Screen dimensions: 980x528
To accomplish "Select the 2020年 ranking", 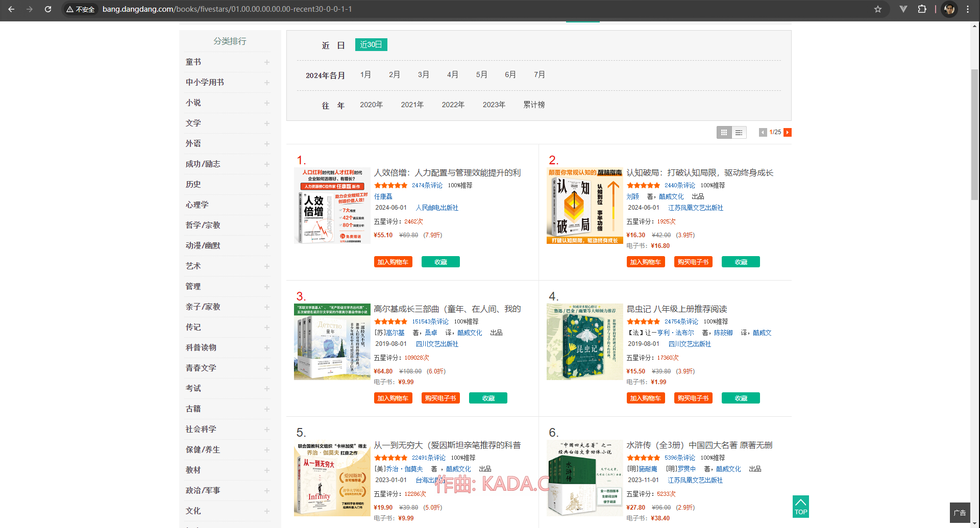I will [371, 105].
